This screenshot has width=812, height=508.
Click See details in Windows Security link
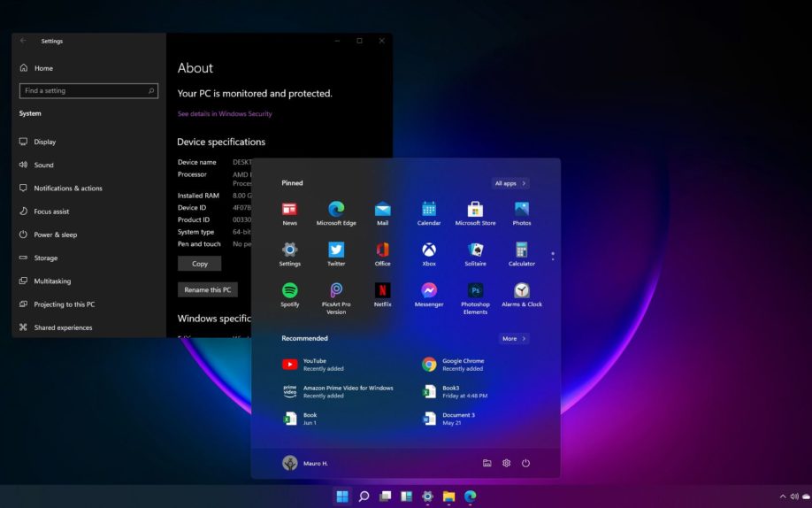(x=225, y=113)
